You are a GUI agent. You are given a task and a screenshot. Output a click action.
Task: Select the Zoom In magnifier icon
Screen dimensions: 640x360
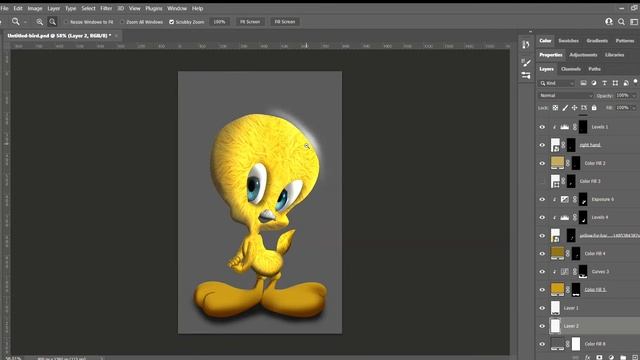click(x=40, y=22)
